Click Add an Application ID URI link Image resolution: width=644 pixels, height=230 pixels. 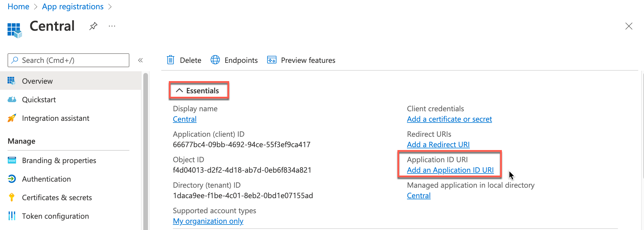click(450, 170)
